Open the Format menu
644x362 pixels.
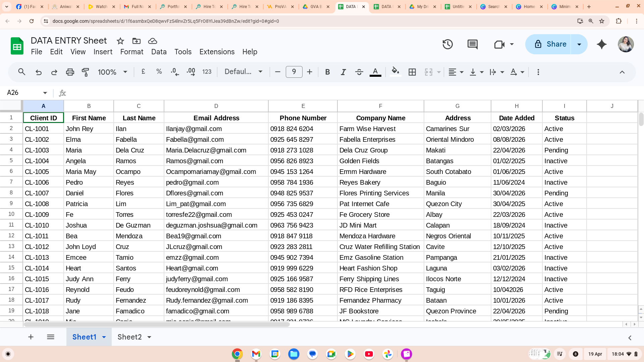click(x=132, y=52)
